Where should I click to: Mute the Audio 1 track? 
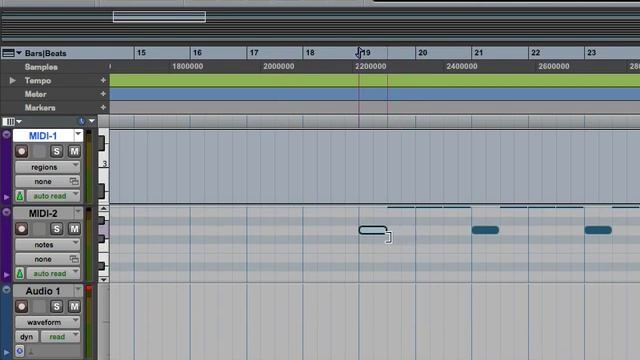[74, 306]
